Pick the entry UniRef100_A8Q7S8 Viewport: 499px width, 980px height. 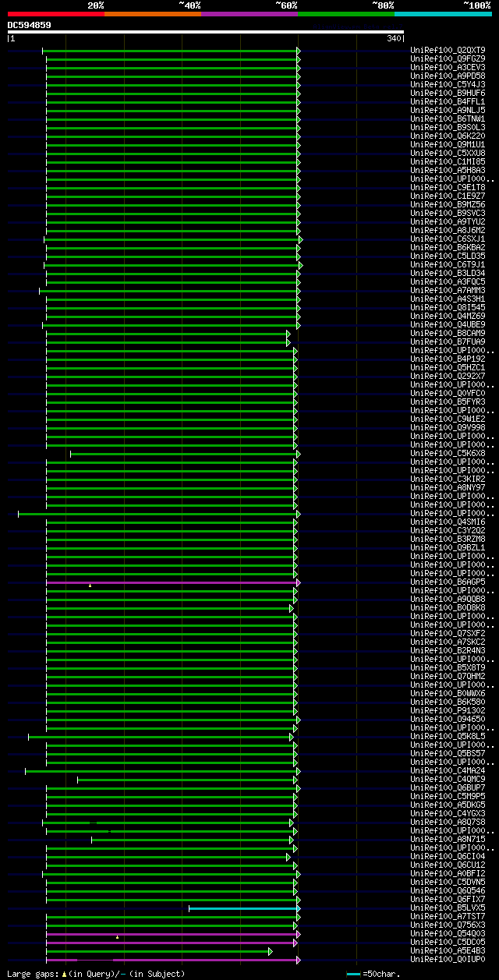[448, 822]
